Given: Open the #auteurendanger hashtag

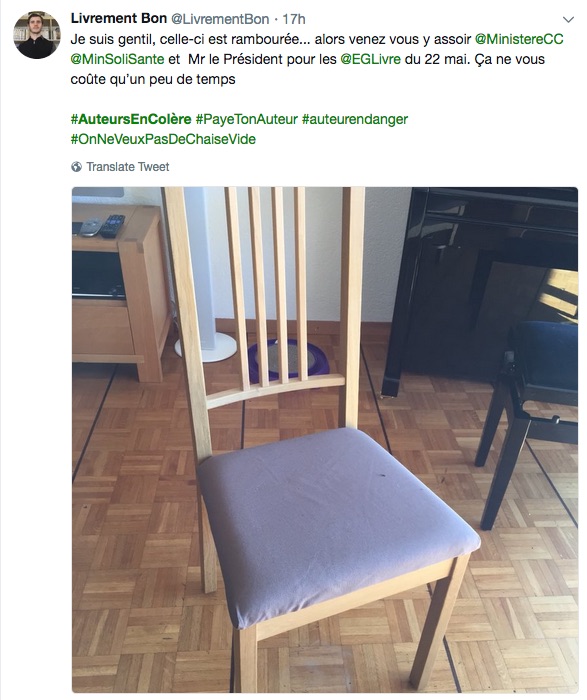Looking at the screenshot, I should [355, 119].
